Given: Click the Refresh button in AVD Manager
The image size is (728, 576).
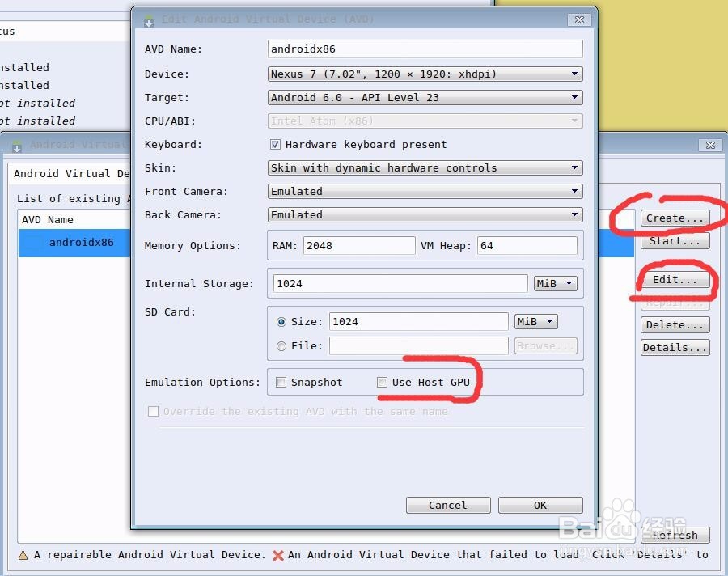Looking at the screenshot, I should pyautogui.click(x=675, y=535).
